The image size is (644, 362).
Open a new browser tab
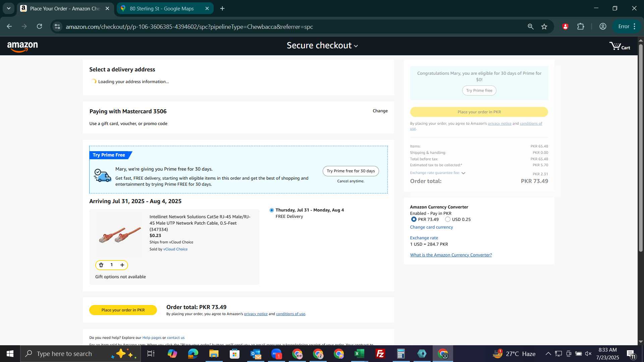[x=222, y=9]
